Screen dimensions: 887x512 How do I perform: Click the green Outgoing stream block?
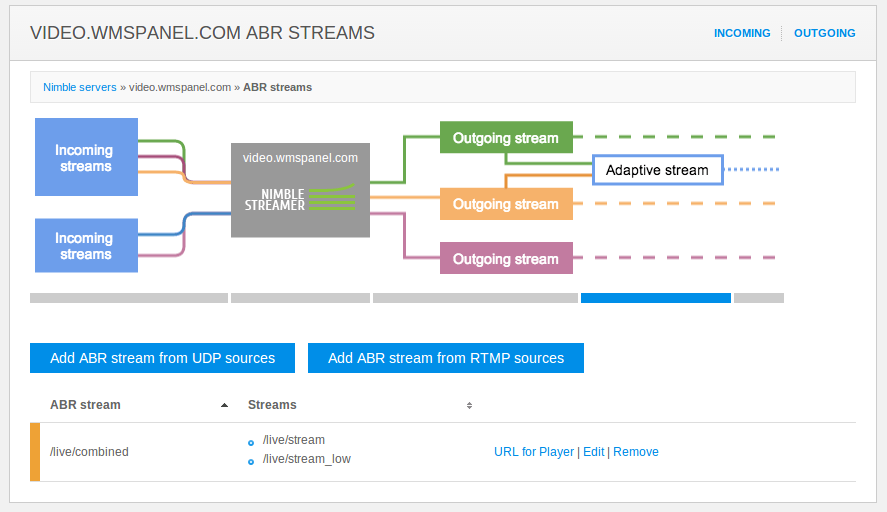(506, 137)
